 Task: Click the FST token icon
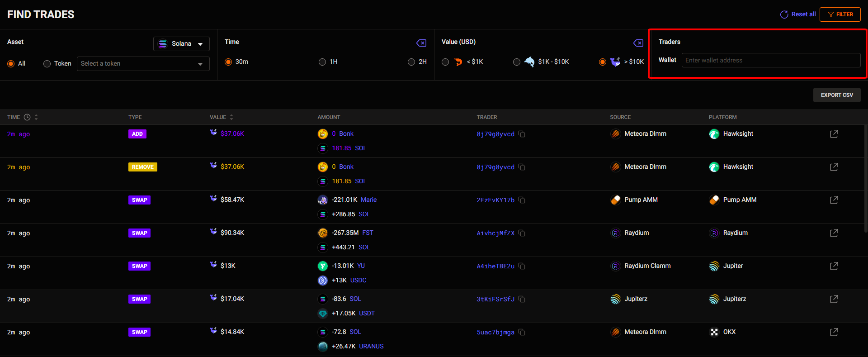(323, 233)
